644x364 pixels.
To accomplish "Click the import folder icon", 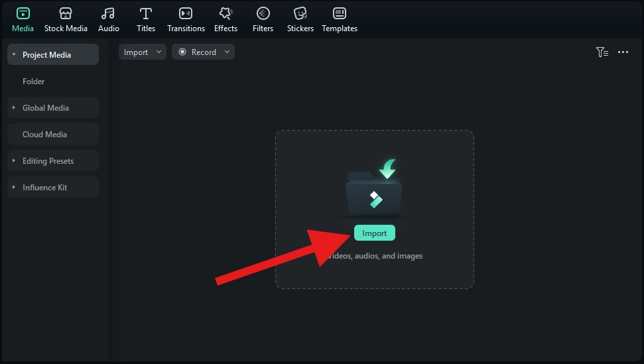I will click(x=374, y=188).
